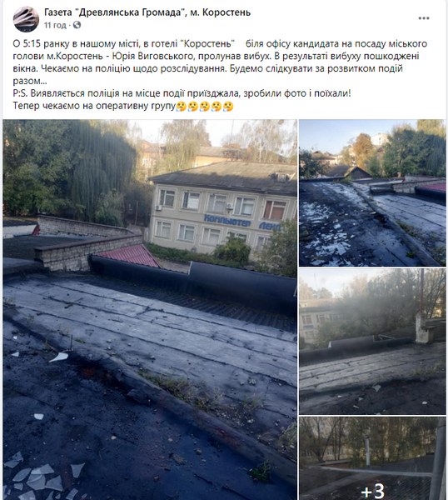The width and height of the screenshot is (448, 500).
Task: Click the blue "Компьютер" sign in photo
Action: (x=226, y=221)
